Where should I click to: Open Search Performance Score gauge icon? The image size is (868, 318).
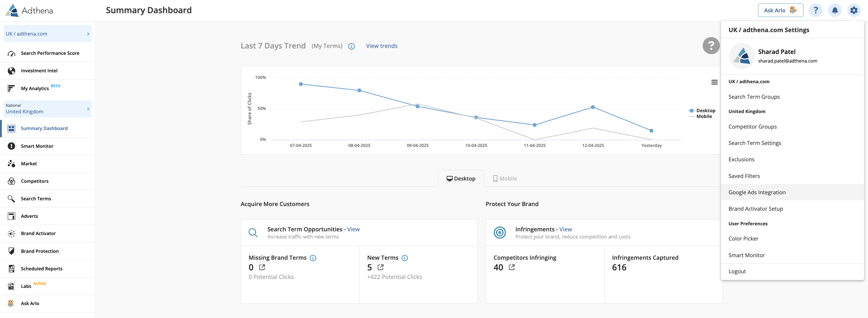11,53
